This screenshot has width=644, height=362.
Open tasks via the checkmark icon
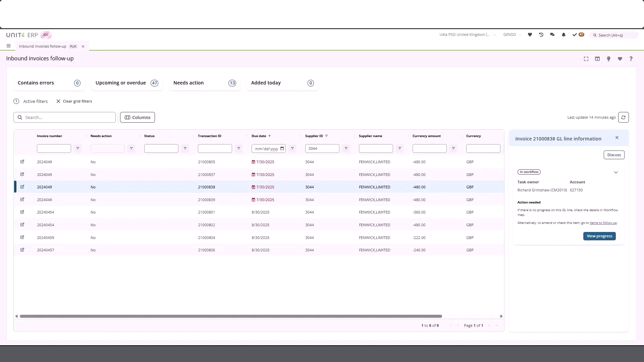click(574, 35)
